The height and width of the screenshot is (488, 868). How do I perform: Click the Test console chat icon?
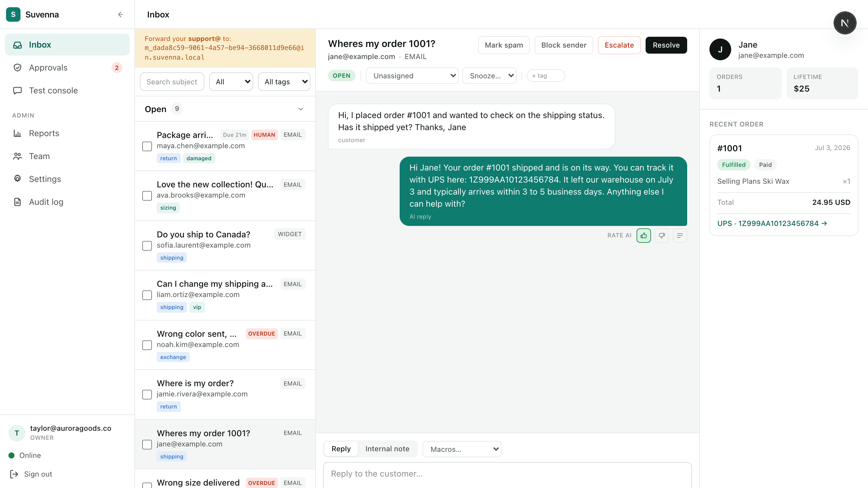click(x=17, y=91)
